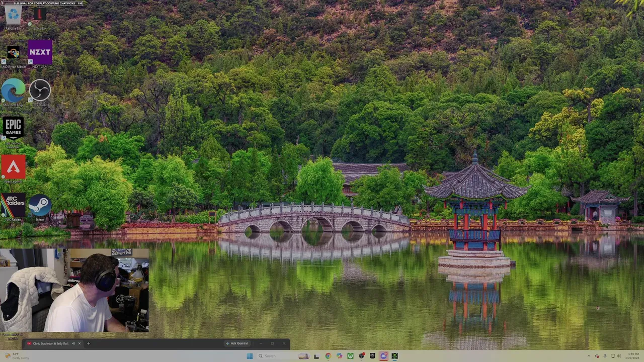Open the Windows Start menu
The height and width of the screenshot is (362, 644).
250,356
